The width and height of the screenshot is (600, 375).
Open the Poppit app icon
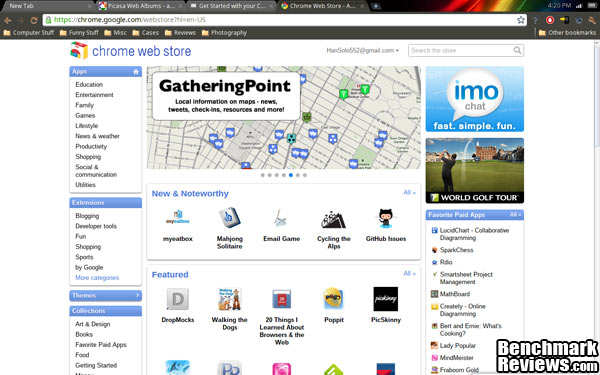tap(333, 298)
